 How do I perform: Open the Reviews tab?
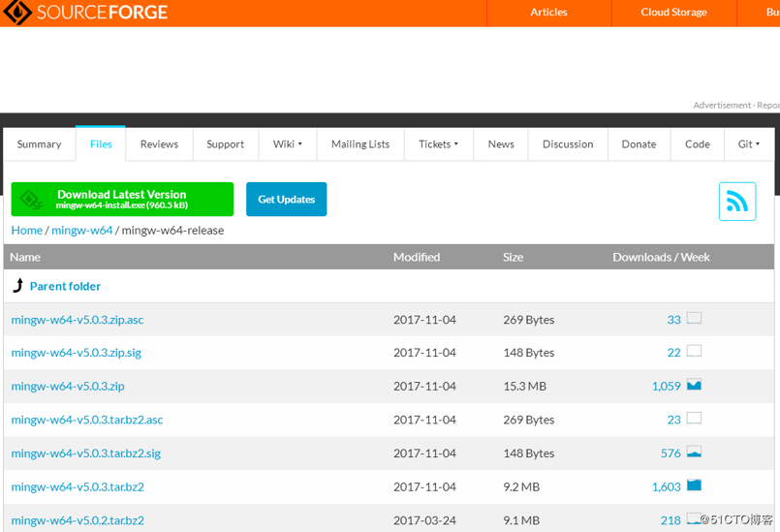(159, 143)
